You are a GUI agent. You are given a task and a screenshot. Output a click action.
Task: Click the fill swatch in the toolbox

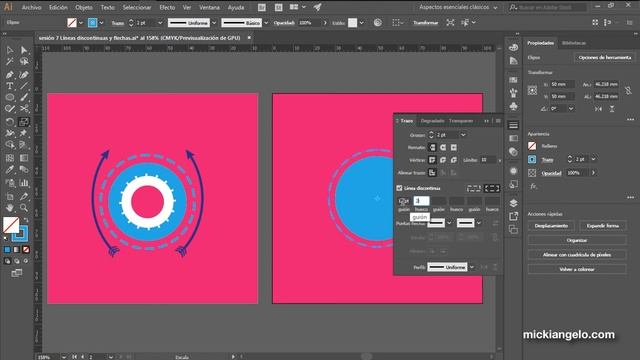(11, 225)
